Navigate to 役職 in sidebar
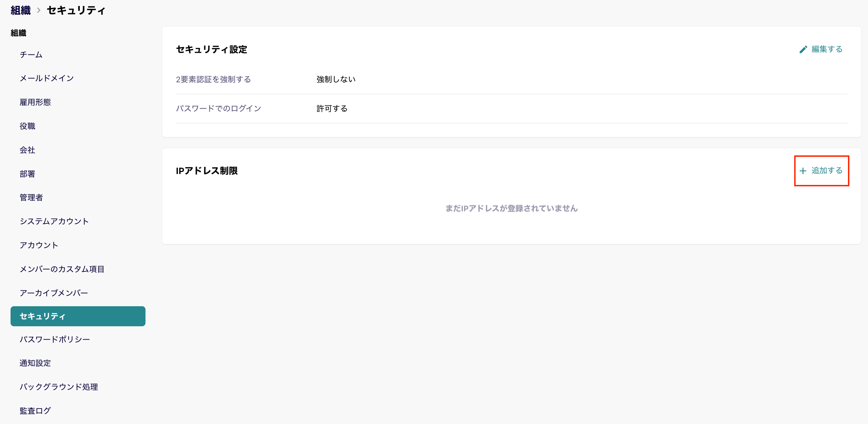Screen dimensions: 868x424 [27, 126]
